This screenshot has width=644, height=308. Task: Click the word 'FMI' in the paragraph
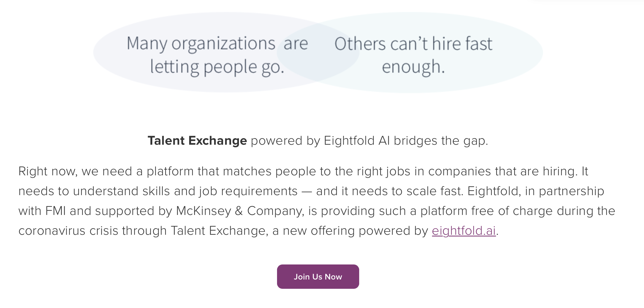(x=55, y=211)
